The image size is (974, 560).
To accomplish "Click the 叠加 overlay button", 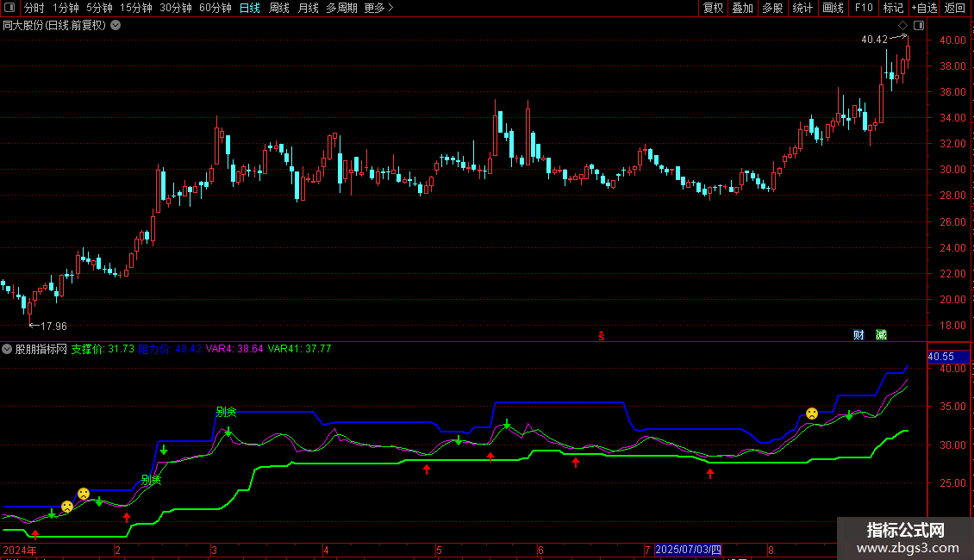I will point(743,8).
